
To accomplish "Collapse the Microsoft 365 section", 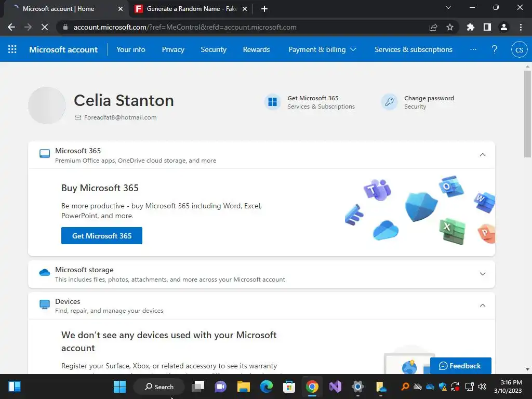I will pos(483,155).
